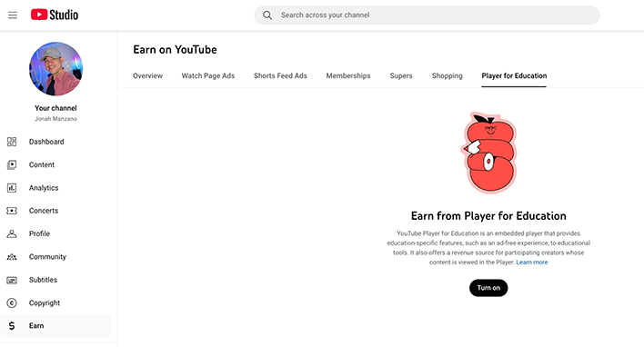
Task: Click the red apple mascot illustration
Action: click(488, 153)
